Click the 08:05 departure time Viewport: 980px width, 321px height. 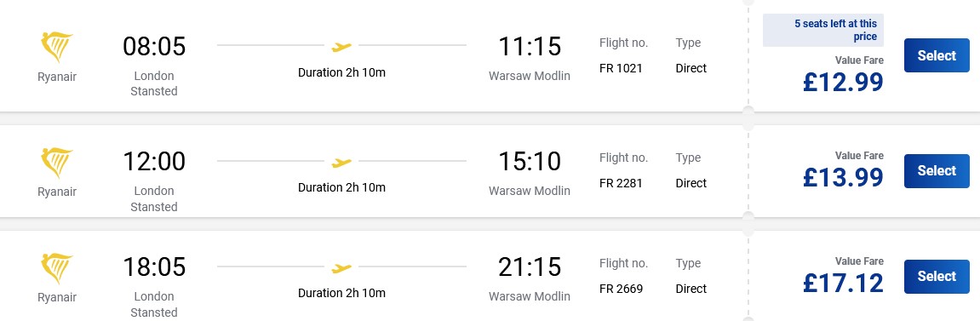[154, 47]
